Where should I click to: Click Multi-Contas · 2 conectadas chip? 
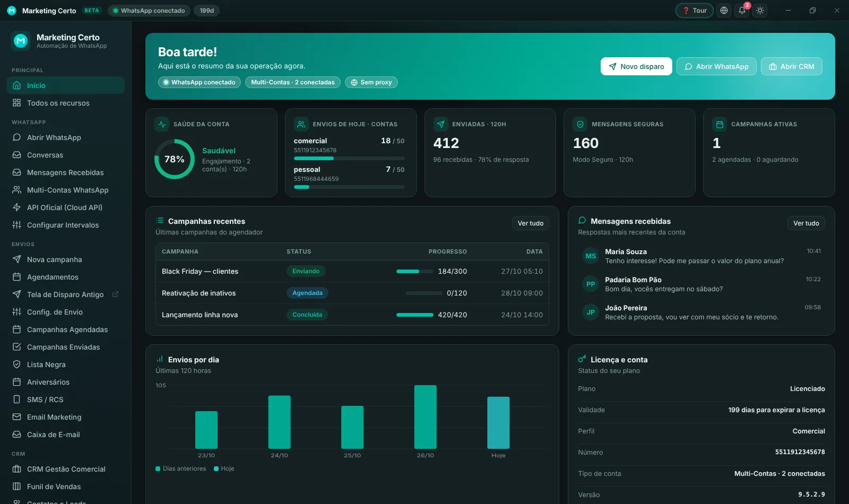tap(293, 82)
